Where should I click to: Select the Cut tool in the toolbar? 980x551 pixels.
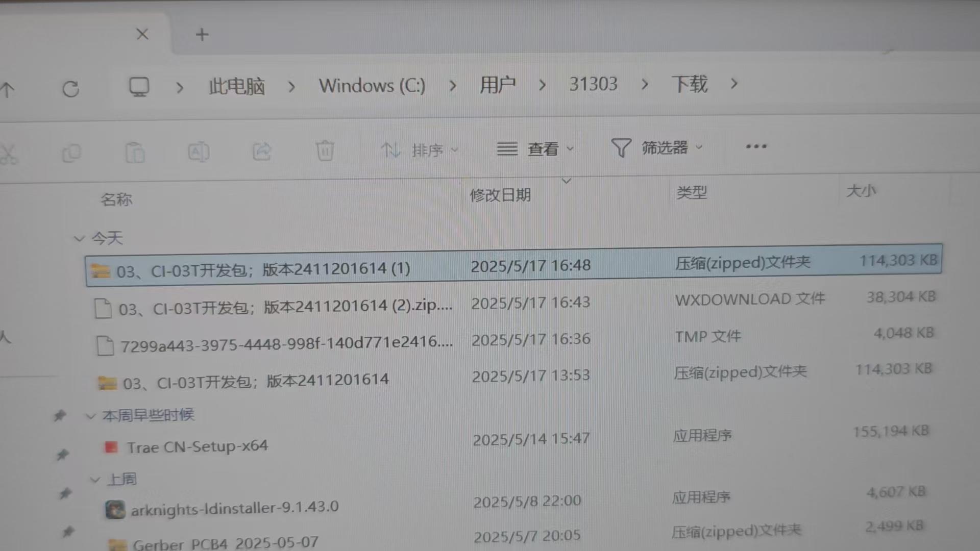(9, 152)
